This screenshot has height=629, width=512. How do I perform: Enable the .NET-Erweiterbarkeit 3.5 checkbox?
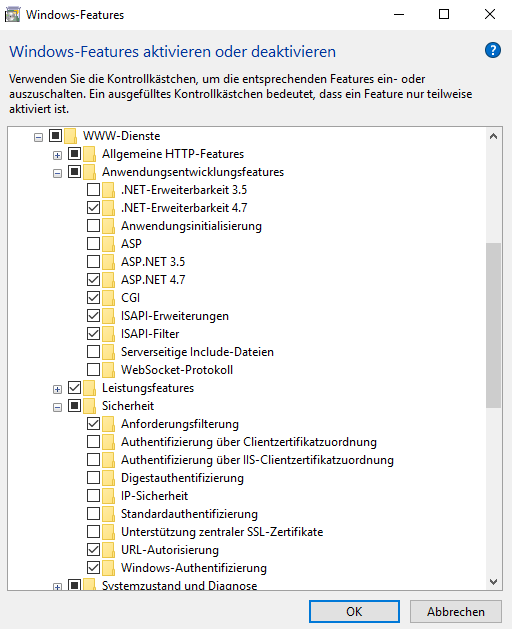coord(93,189)
